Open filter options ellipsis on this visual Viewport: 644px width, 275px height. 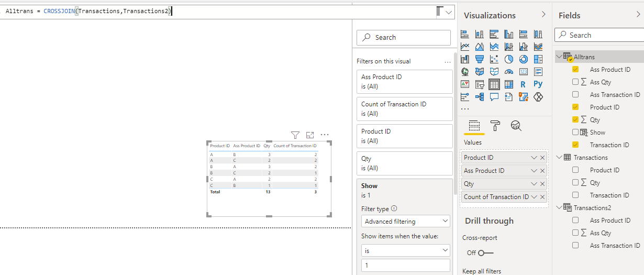(x=448, y=61)
